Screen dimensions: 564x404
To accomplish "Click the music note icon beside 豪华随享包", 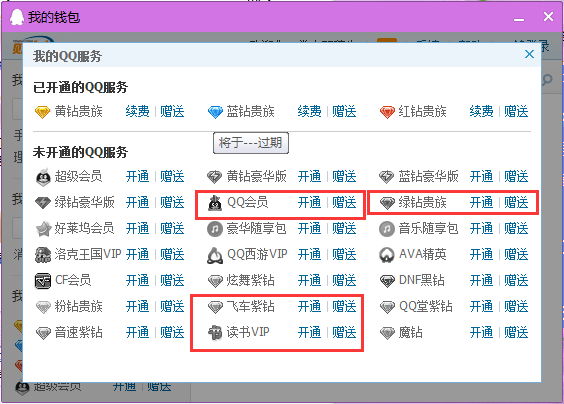I will (215, 229).
